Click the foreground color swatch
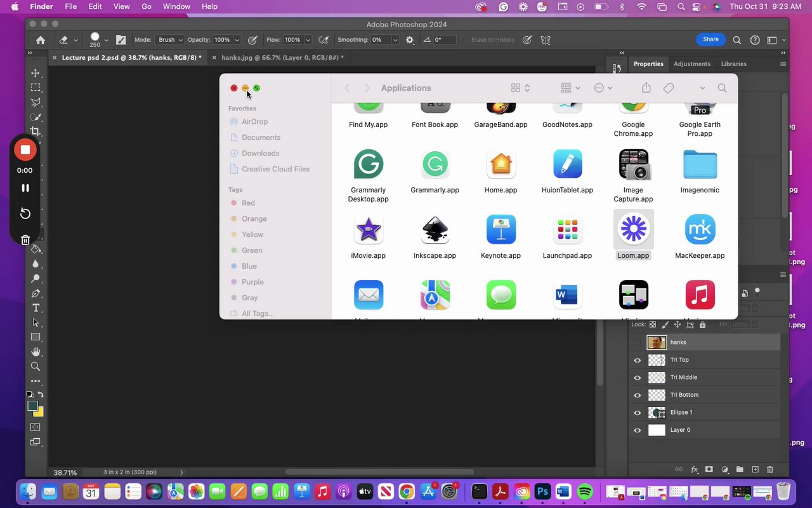Viewport: 812px width, 508px height. (32, 406)
